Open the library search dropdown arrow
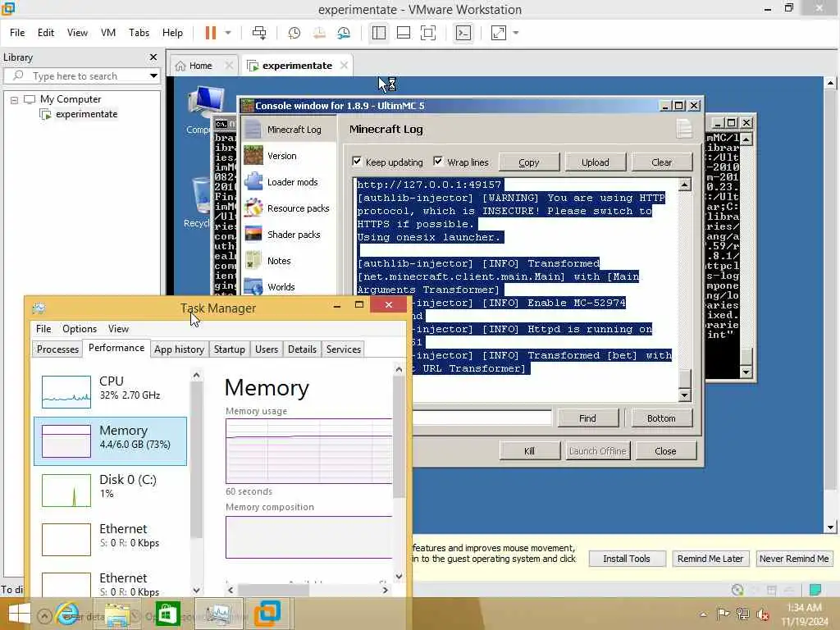 [x=153, y=75]
